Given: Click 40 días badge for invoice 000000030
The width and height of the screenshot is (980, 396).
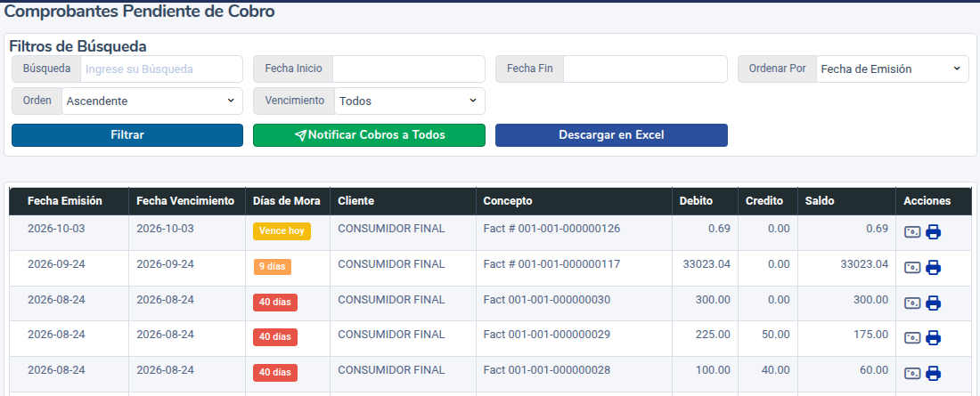Looking at the screenshot, I should tap(275, 303).
